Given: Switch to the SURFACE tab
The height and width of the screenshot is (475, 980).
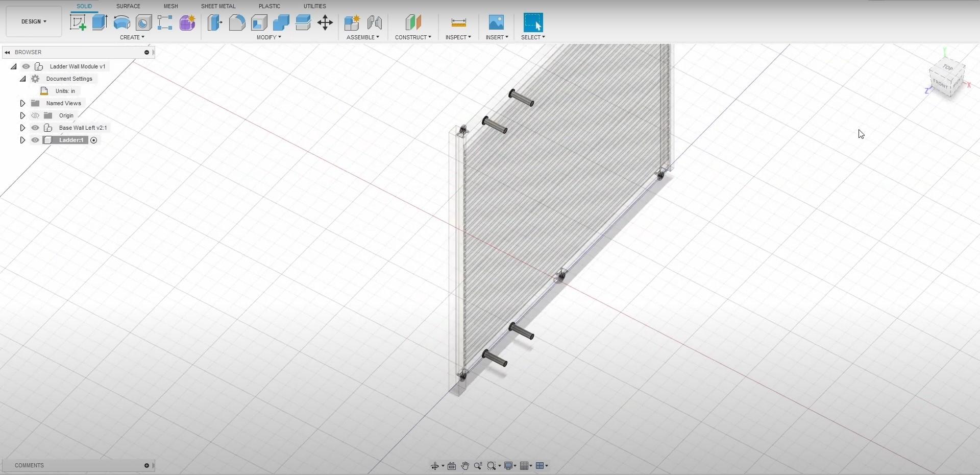Looking at the screenshot, I should 128,6.
